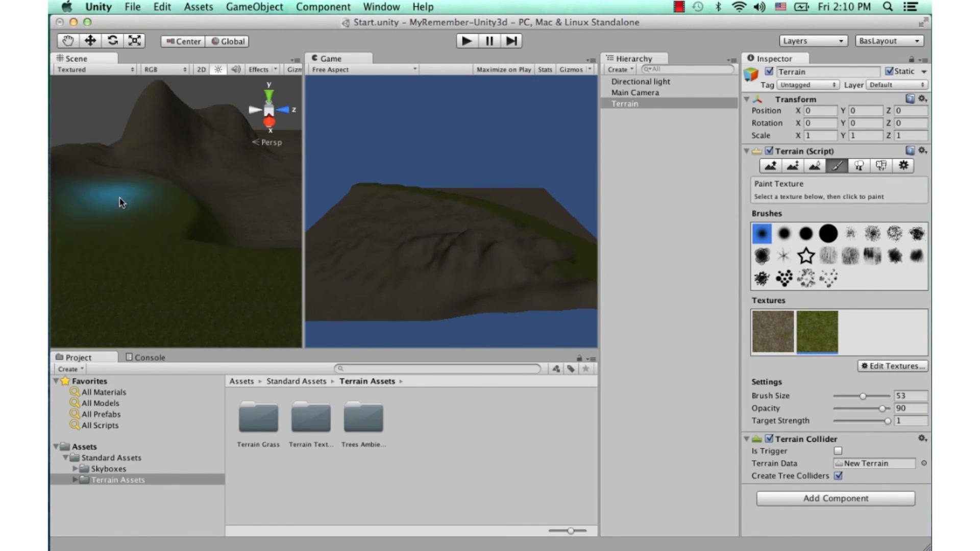This screenshot has height=551, width=980.
Task: Expand the Skyboxes folder arrow
Action: [75, 468]
